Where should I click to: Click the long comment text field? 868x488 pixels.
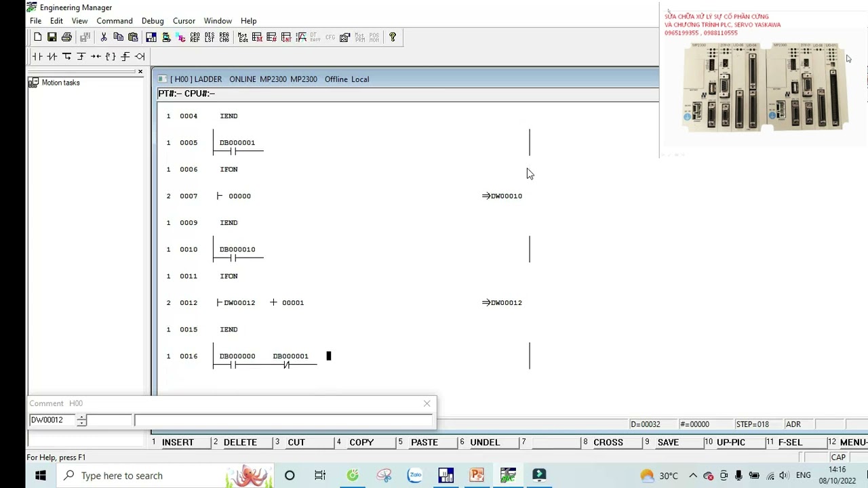tap(283, 420)
